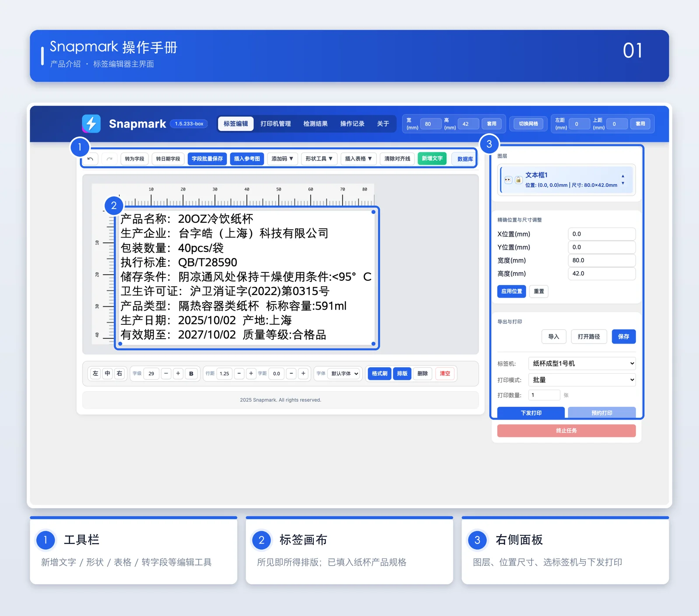Screen dimensions: 699x616
Task: Expand the 添加码 dropdown
Action: point(282,159)
